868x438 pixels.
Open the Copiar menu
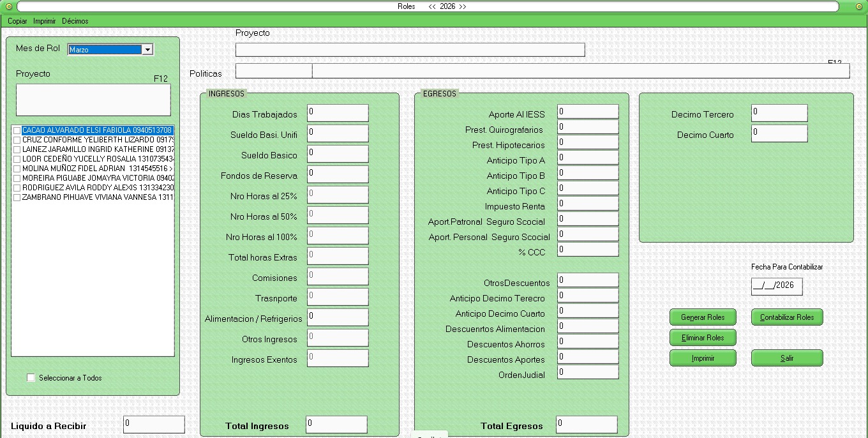[x=17, y=21]
